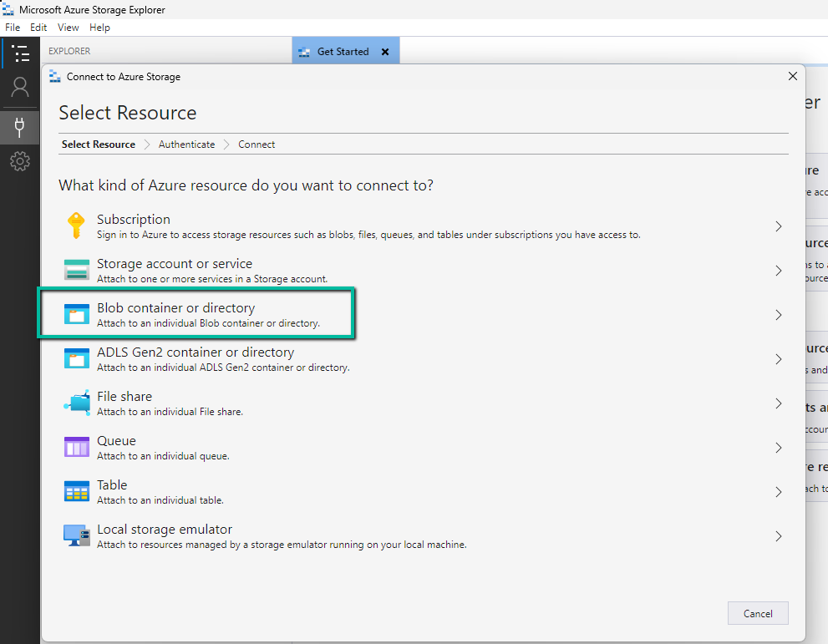Select the Table title
This screenshot has width=828, height=644.
point(112,485)
